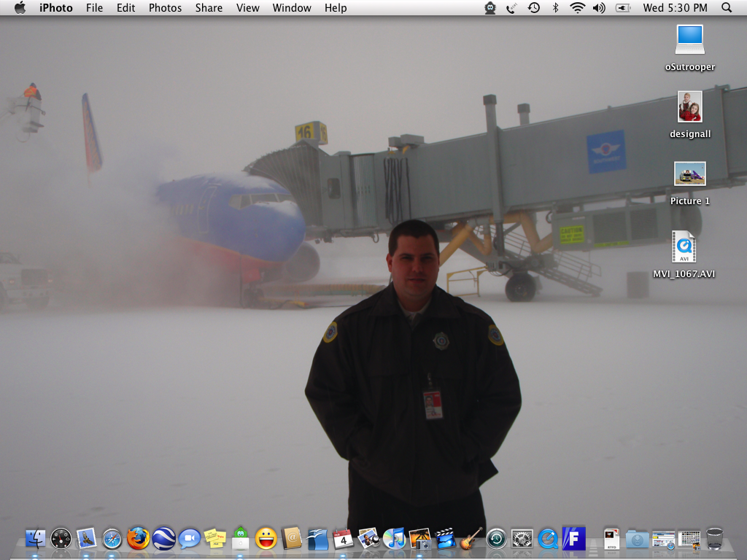The image size is (747, 560).
Task: Launch GarageBand guitar icon
Action: tap(471, 539)
